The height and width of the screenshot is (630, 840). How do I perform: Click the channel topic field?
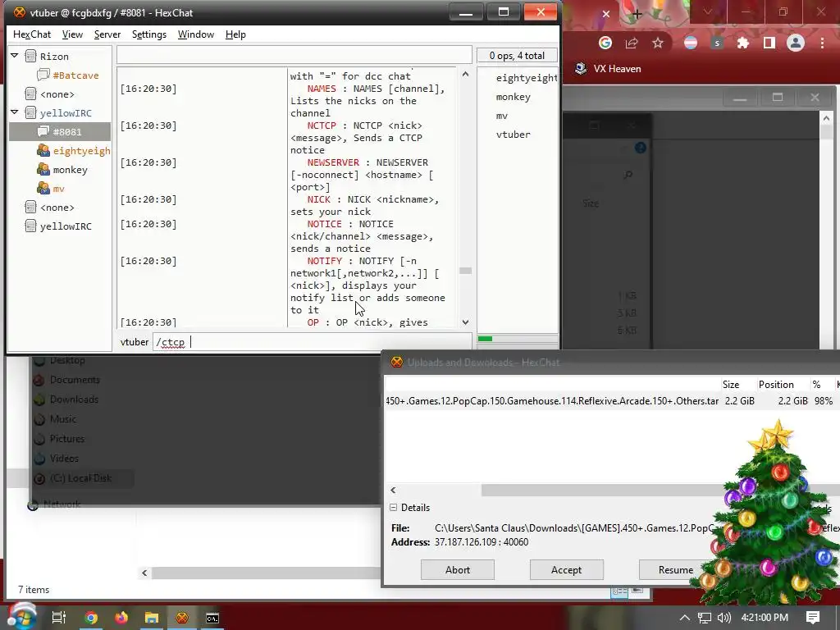294,55
